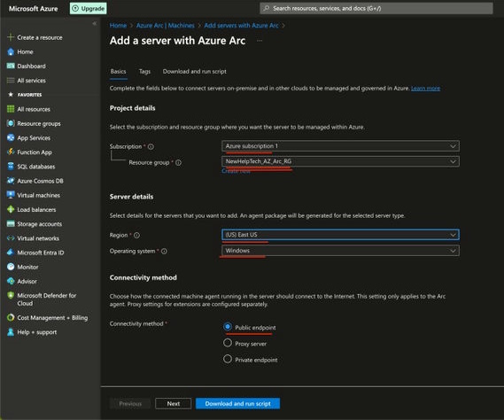Open the Load balancers icon
Screen dimensions: 504x420
pos(11,209)
